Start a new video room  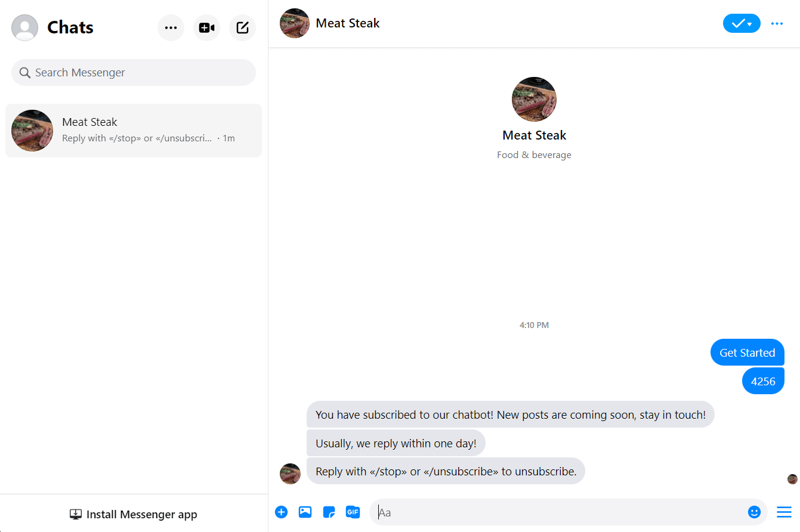pos(206,28)
